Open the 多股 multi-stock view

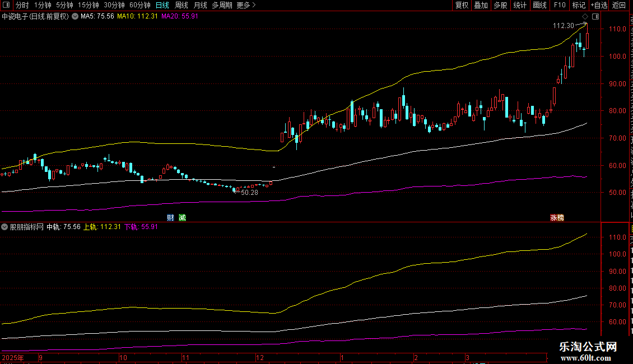pyautogui.click(x=500, y=5)
